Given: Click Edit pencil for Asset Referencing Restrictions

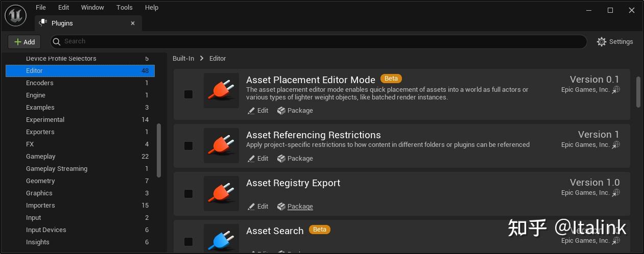Looking at the screenshot, I should 251,159.
